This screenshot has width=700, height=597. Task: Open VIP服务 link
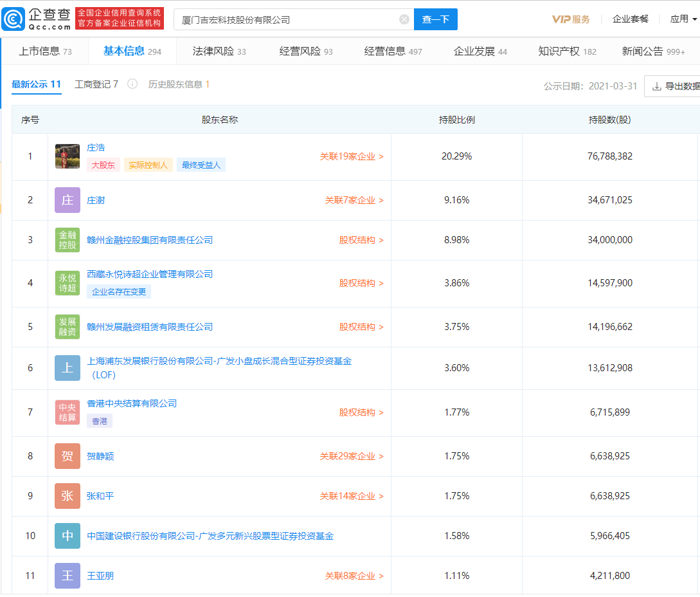click(571, 19)
